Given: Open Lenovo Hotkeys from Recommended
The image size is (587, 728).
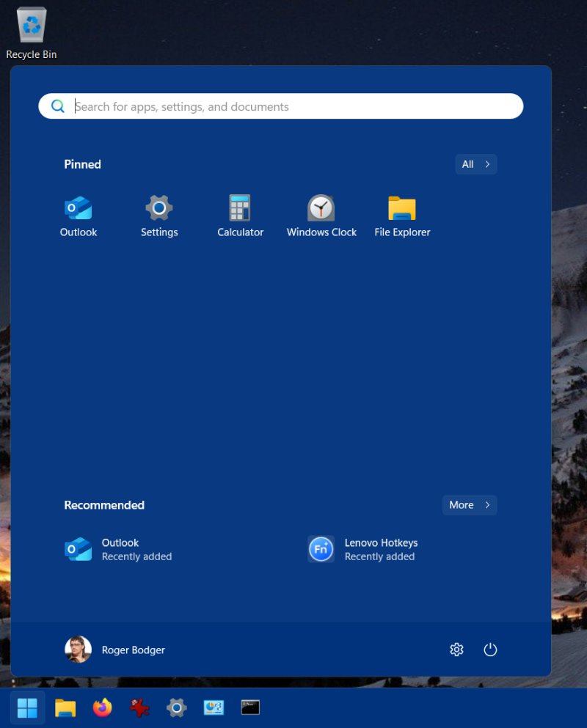Looking at the screenshot, I should (x=381, y=548).
